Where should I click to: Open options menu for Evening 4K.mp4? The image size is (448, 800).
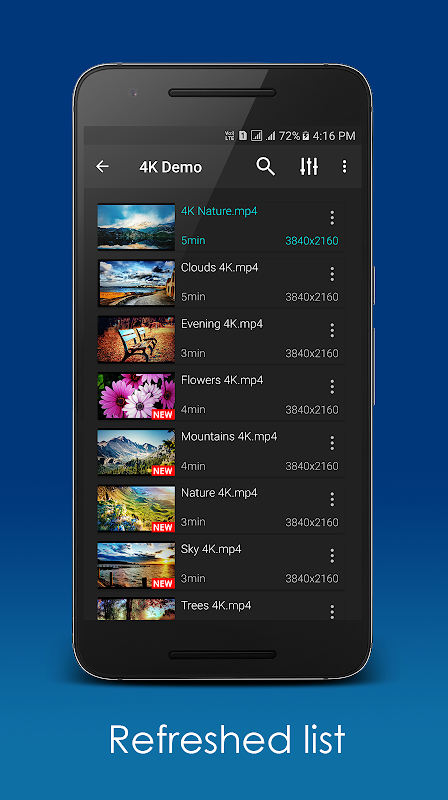332,331
